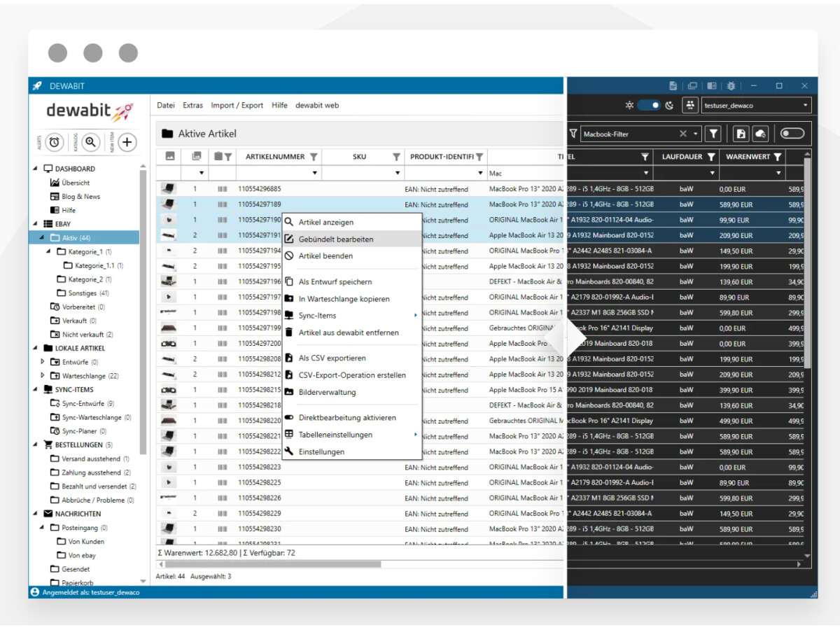Open the testuser_dewaco account dropdown
The image size is (840, 630).
pos(757,106)
